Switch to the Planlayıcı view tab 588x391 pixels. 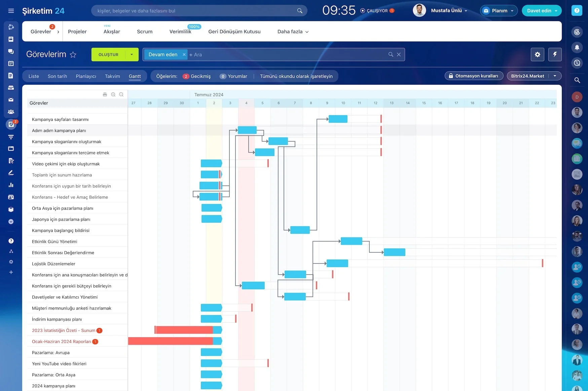click(x=86, y=76)
